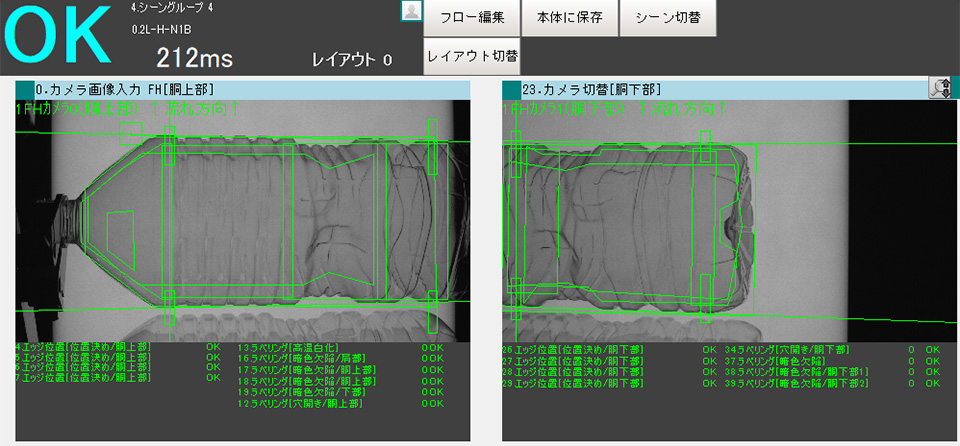Select row 37.ラベリング[暗色欠陥]
The width and height of the screenshot is (960, 446).
click(x=775, y=360)
